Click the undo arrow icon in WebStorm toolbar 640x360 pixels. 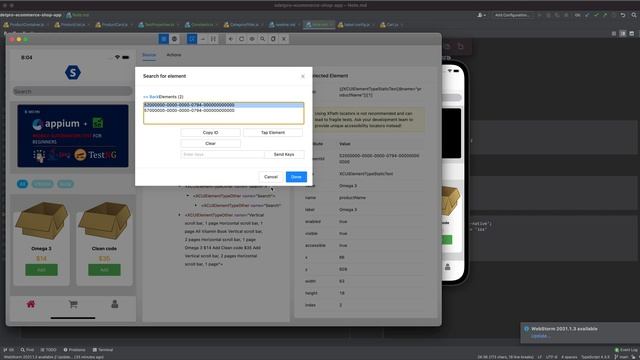(x=623, y=15)
